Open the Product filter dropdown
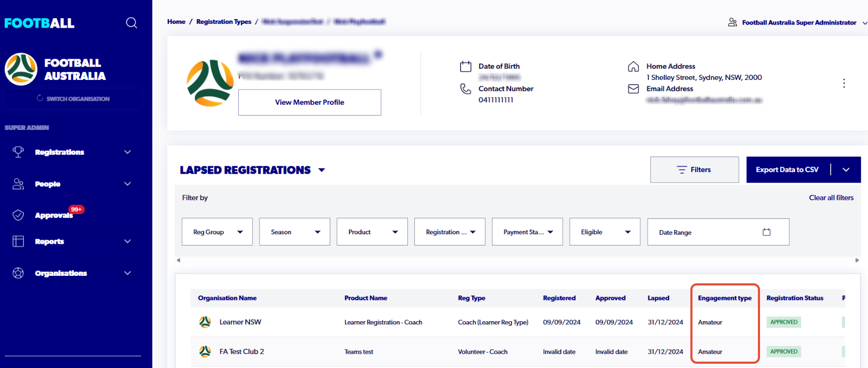The image size is (868, 368). (372, 232)
